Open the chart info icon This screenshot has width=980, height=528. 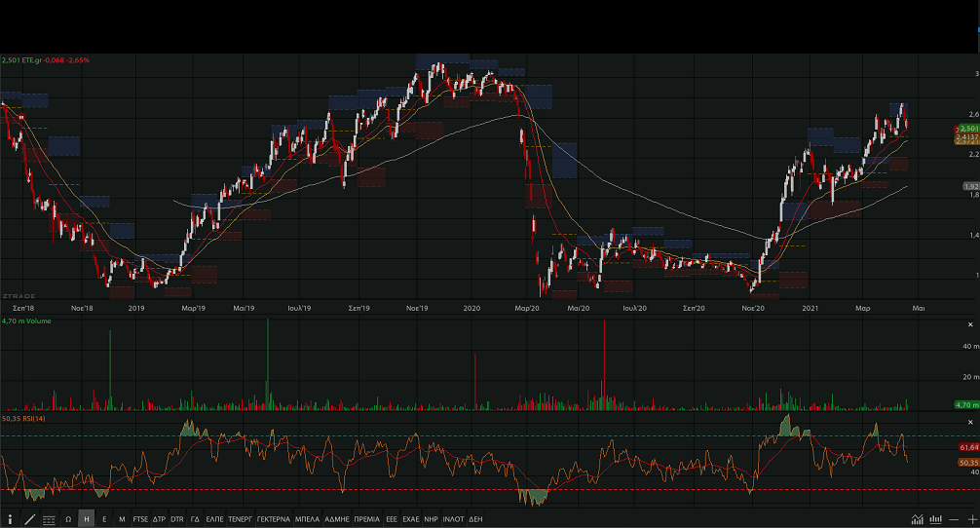click(x=10, y=520)
